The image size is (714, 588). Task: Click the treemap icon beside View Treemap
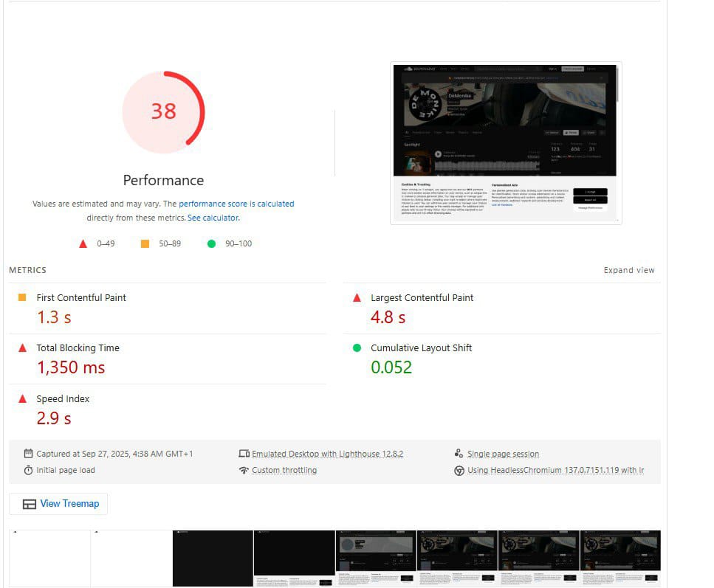point(29,504)
